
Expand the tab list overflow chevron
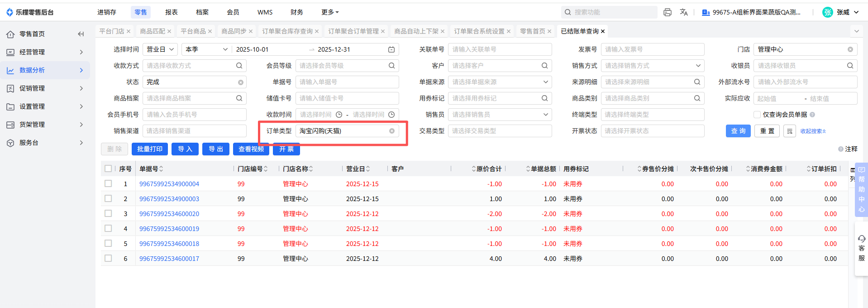click(x=856, y=31)
